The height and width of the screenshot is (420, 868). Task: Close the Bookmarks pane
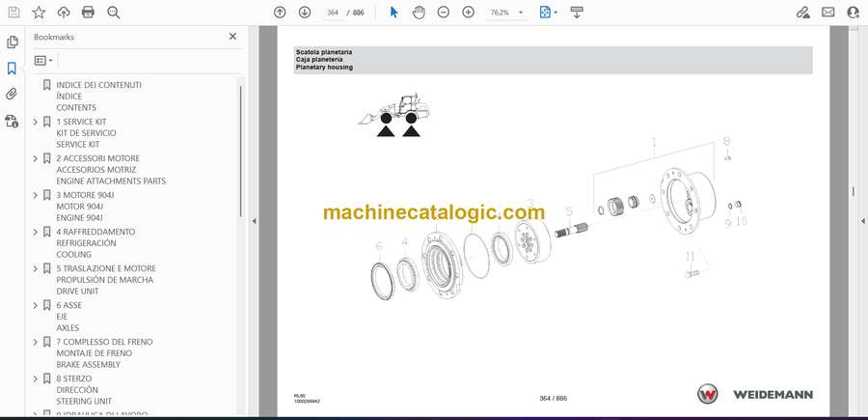232,37
